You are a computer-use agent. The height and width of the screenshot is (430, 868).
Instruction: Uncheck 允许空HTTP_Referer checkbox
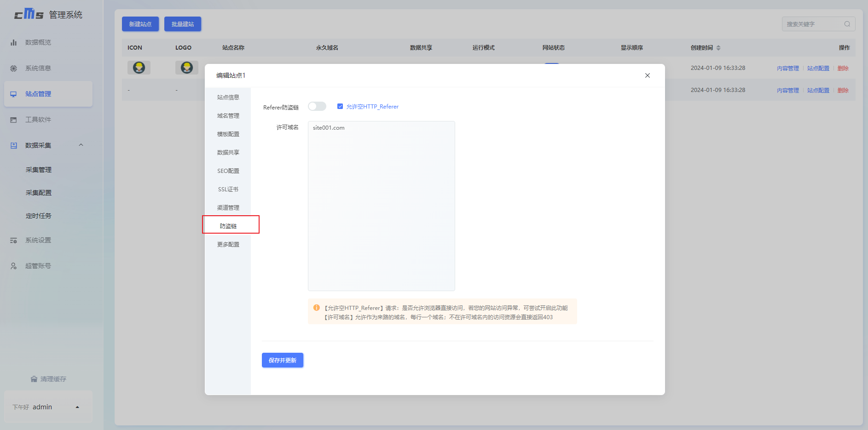point(340,106)
